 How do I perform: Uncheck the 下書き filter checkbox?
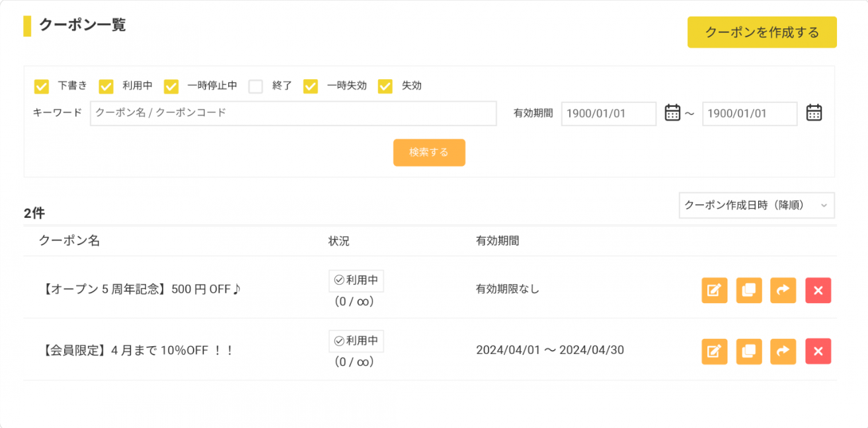click(x=41, y=86)
